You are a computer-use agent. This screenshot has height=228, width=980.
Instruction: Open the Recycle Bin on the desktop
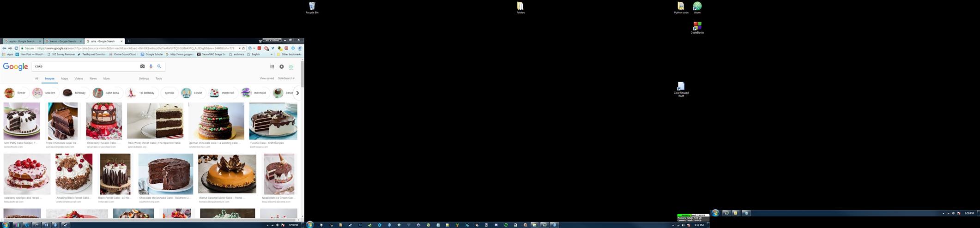312,7
